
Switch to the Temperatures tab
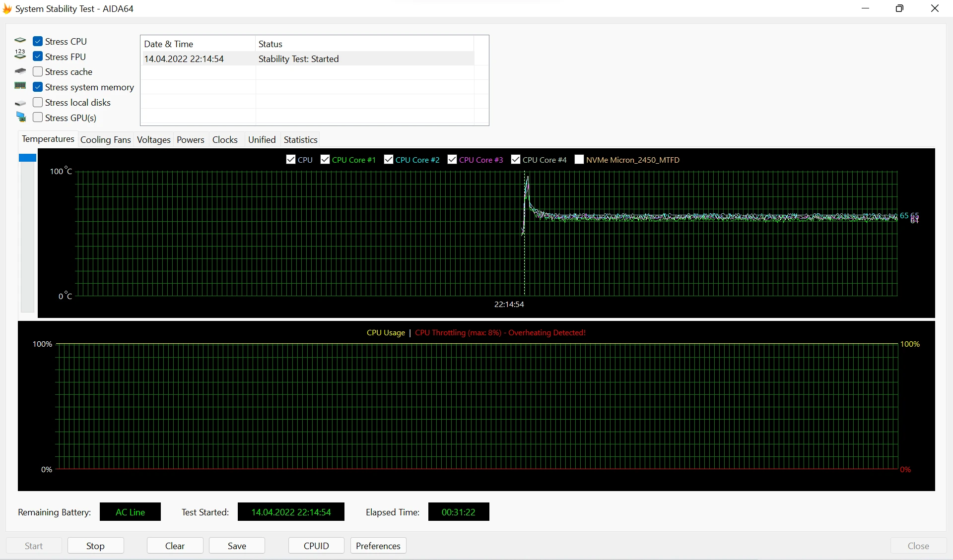(x=48, y=139)
